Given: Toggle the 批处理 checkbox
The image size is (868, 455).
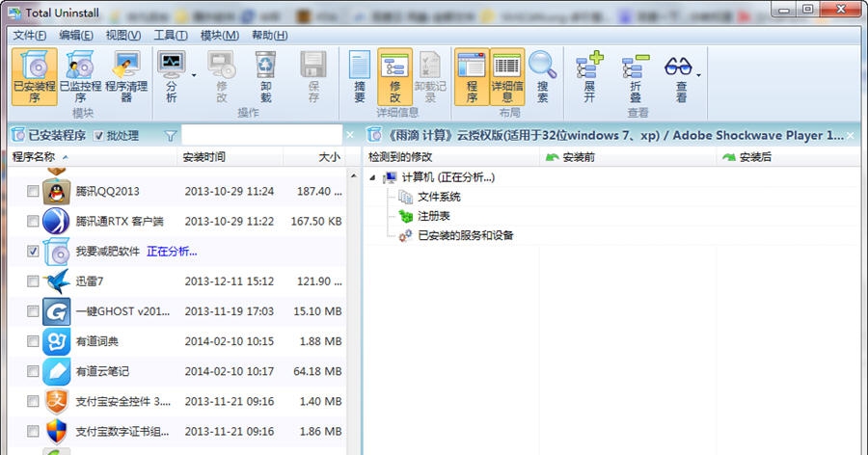Looking at the screenshot, I should pos(98,136).
